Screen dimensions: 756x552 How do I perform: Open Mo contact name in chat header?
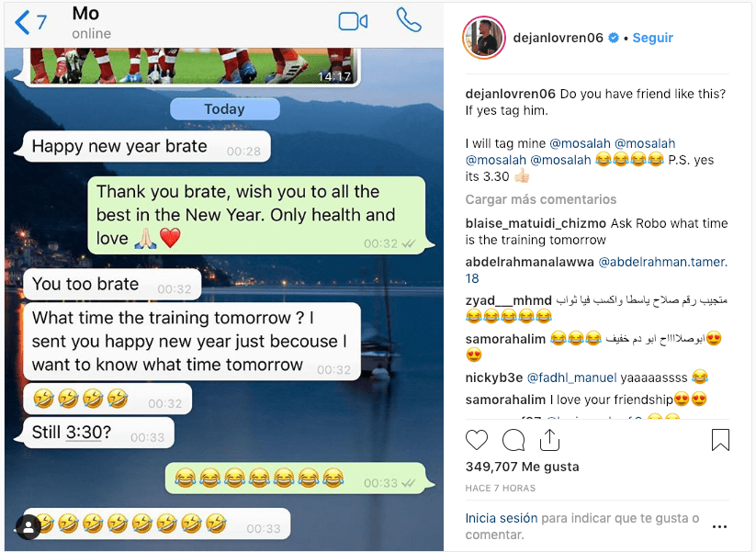[x=85, y=14]
